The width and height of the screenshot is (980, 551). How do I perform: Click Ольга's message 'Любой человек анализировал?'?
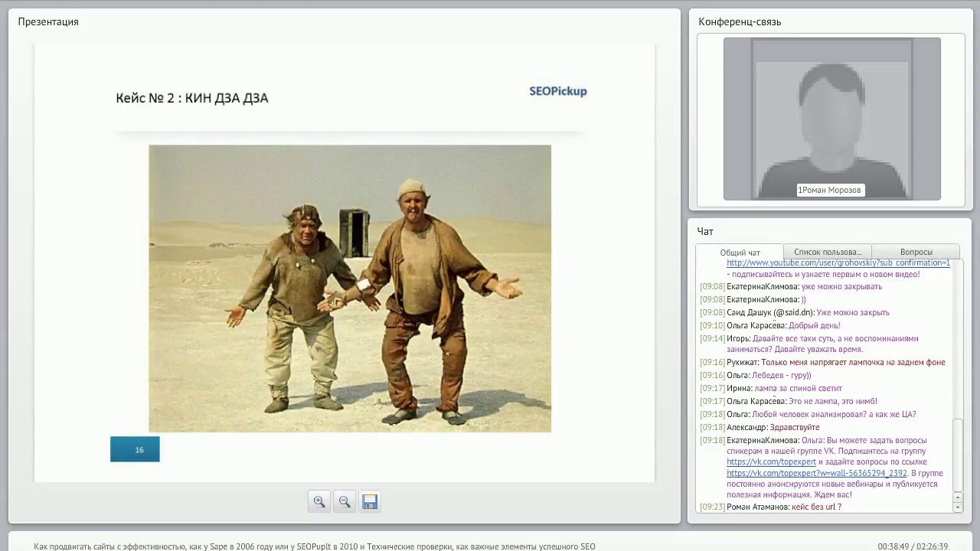834,415
